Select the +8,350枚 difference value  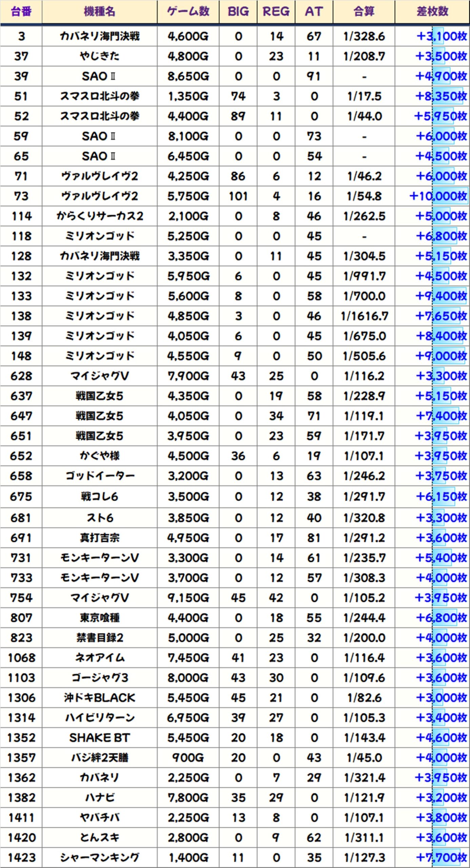(441, 96)
